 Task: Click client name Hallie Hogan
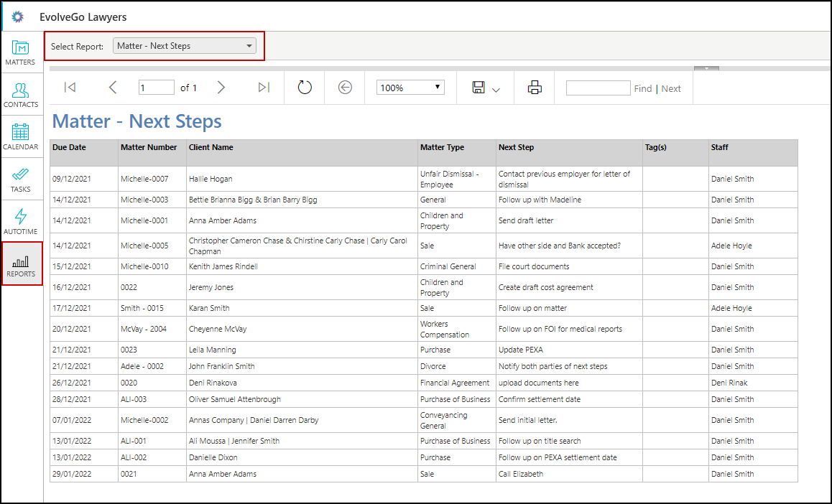pos(211,179)
